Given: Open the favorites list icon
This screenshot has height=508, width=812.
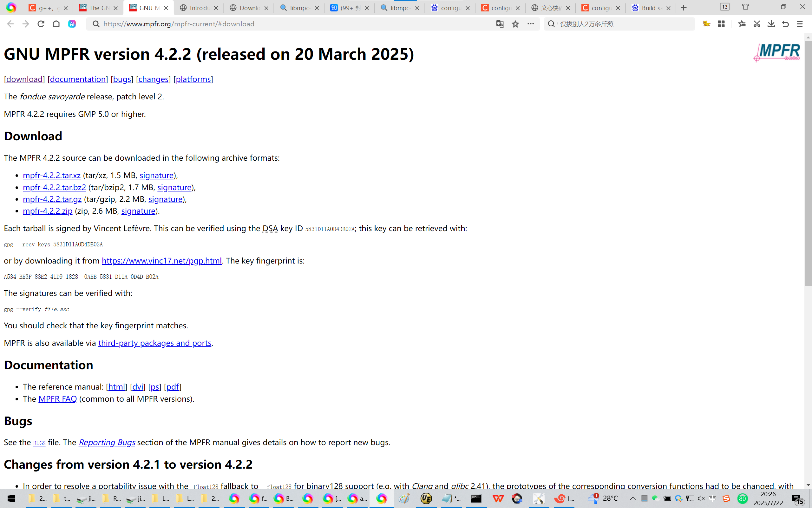Looking at the screenshot, I should pos(742,24).
